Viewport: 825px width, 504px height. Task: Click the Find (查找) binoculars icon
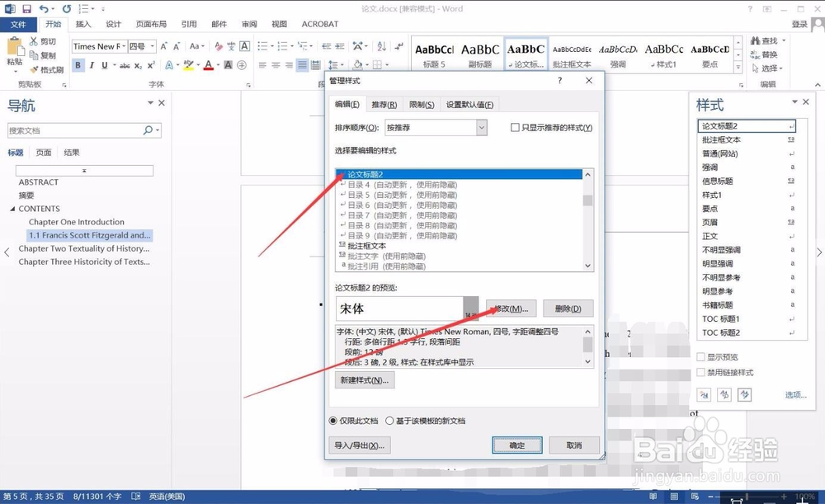tap(756, 41)
